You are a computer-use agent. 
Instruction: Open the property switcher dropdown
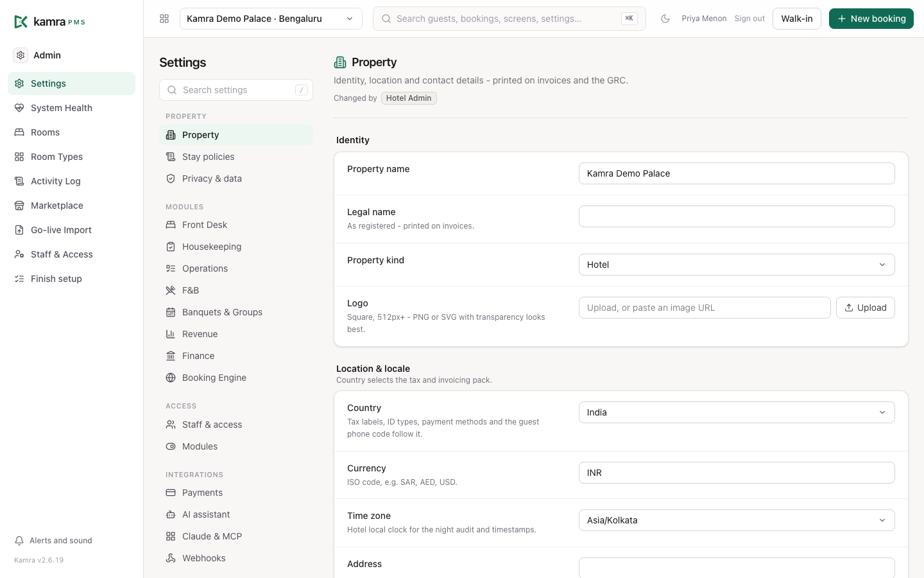coord(271,19)
